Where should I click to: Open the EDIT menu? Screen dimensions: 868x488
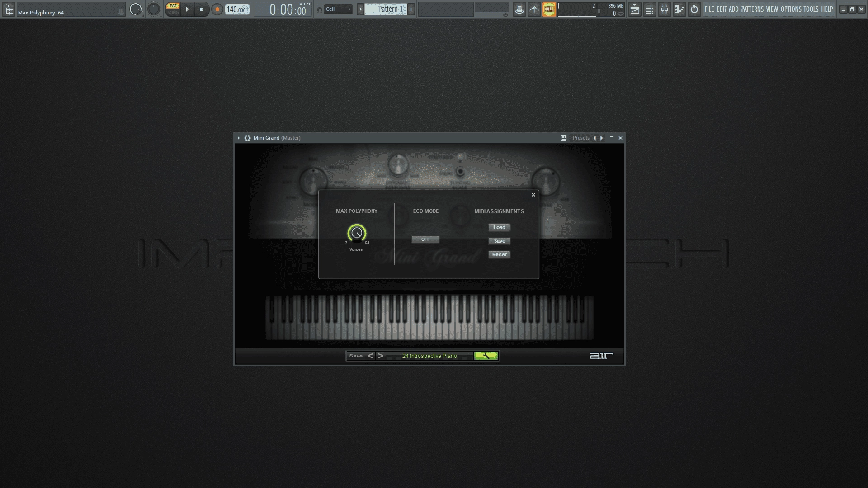(x=722, y=9)
